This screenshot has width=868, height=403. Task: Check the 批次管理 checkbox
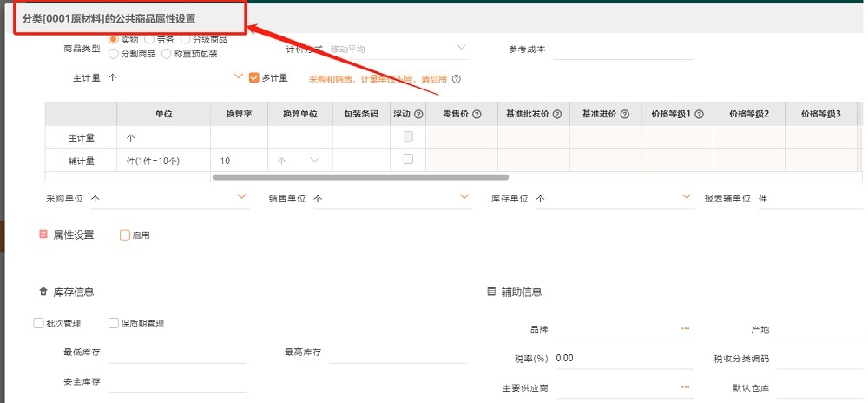(x=38, y=323)
